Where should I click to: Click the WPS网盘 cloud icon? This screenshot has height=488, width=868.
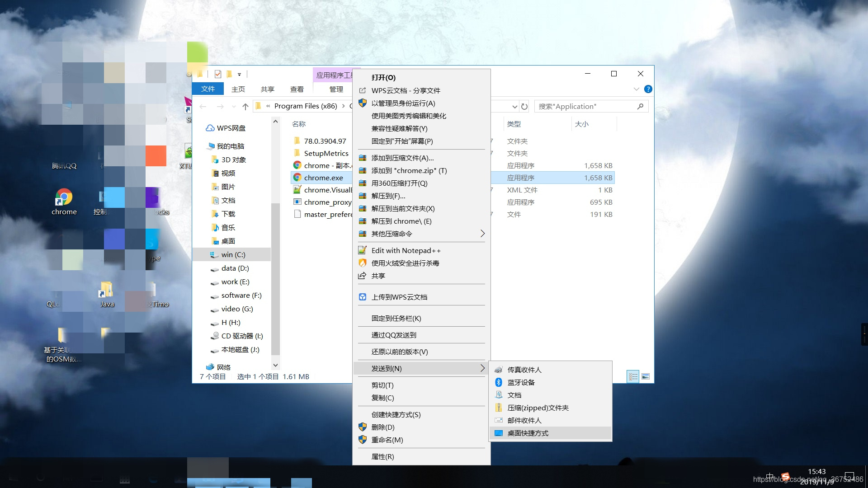[210, 128]
